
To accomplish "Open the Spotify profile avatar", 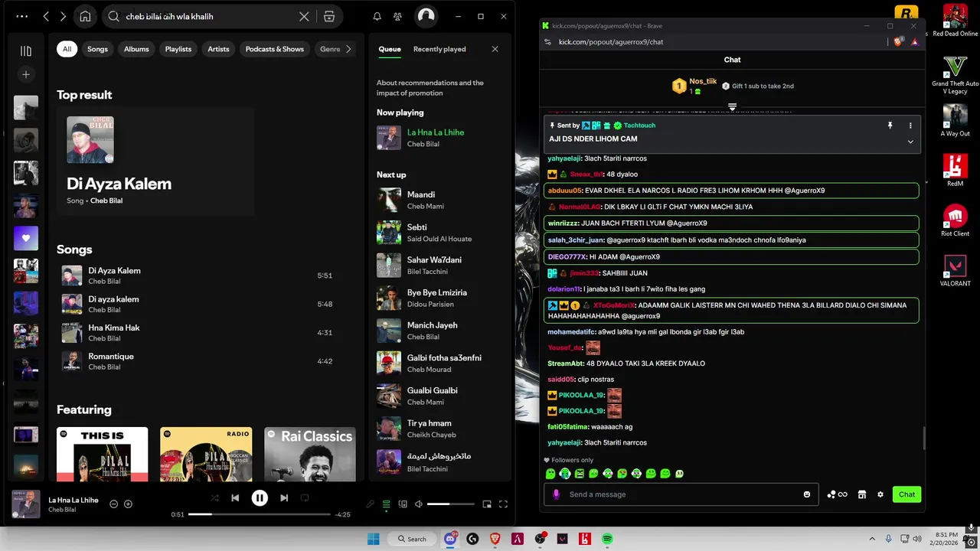I will 426,16.
